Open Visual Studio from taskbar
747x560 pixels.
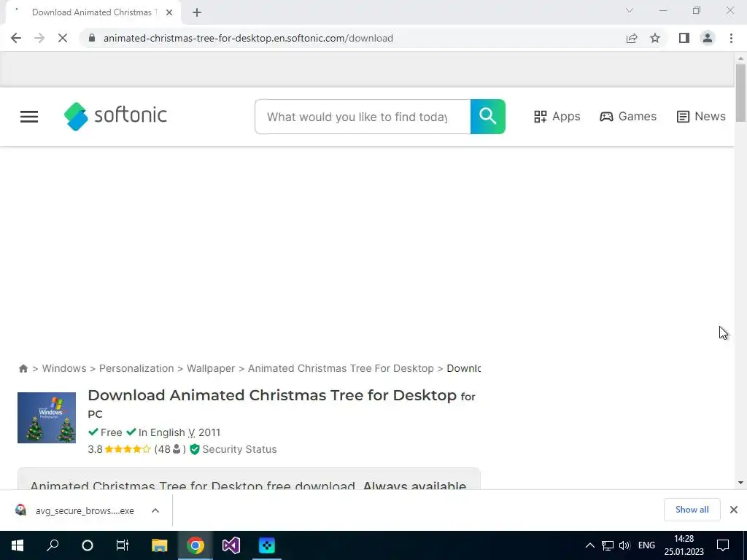tap(231, 545)
